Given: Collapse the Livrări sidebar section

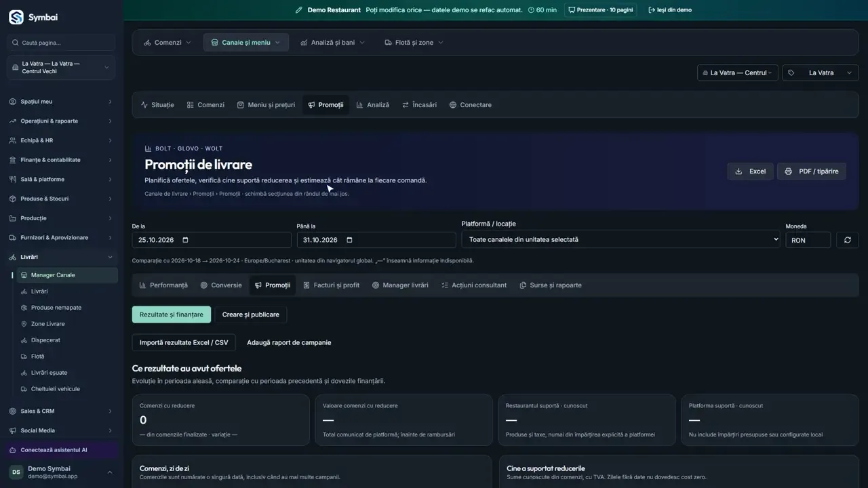Looking at the screenshot, I should tap(61, 258).
